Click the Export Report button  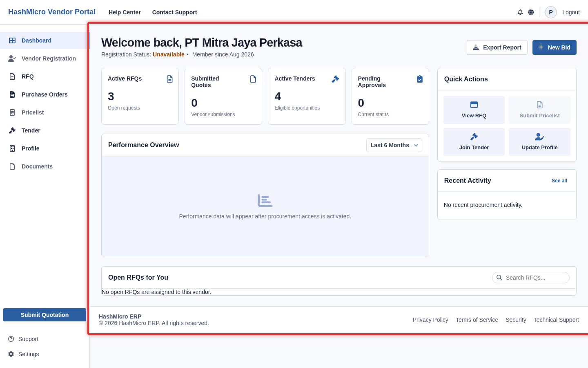pos(497,47)
